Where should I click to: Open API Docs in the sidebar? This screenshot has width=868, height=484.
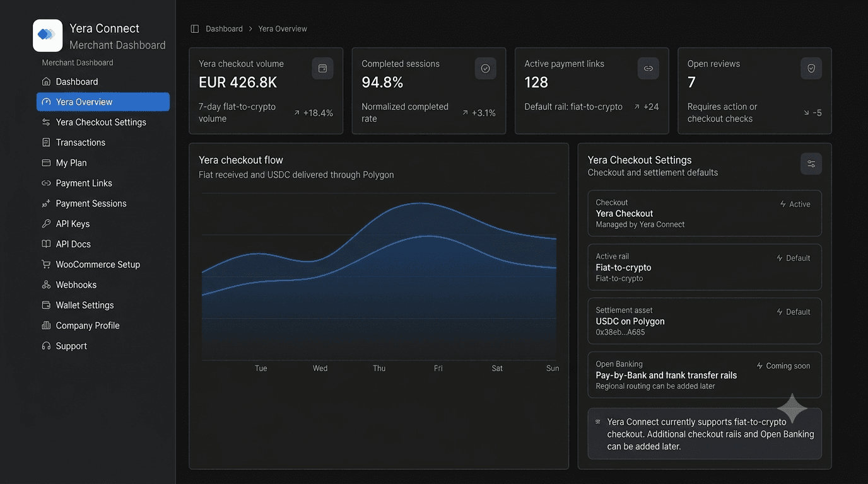coord(103,244)
